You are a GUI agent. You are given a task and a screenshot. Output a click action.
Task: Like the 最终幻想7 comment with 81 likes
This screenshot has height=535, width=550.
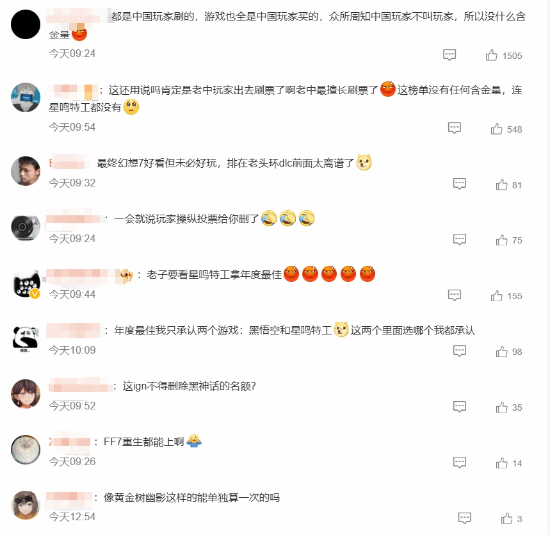(x=502, y=185)
